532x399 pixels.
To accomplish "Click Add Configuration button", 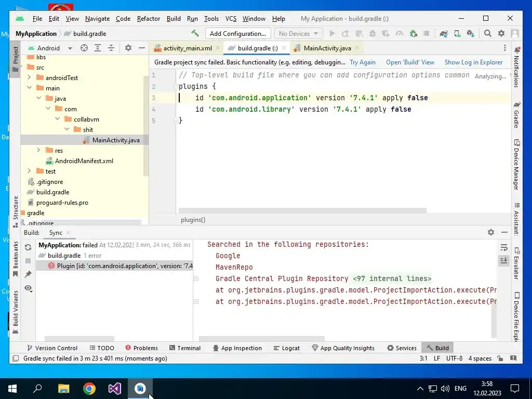I will [238, 33].
